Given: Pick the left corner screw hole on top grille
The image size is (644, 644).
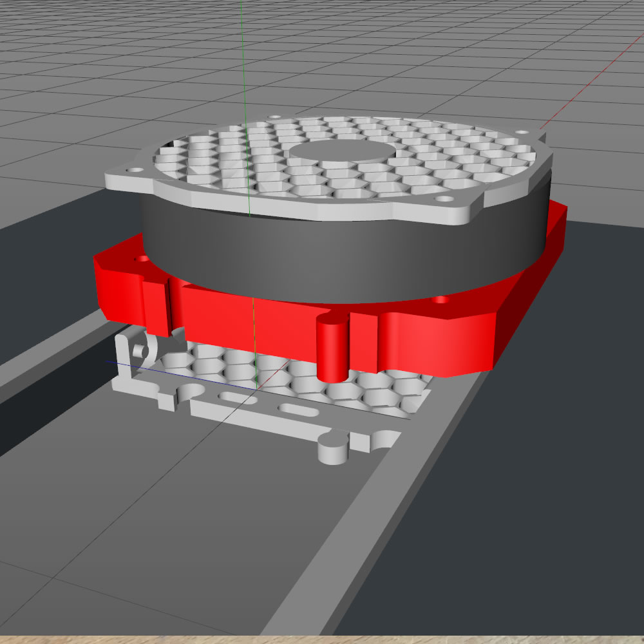Looking at the screenshot, I should [135, 171].
